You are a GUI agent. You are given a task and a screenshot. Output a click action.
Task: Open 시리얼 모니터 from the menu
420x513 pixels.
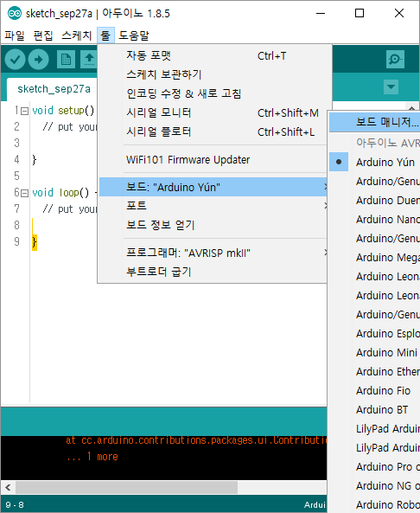[x=213, y=112]
